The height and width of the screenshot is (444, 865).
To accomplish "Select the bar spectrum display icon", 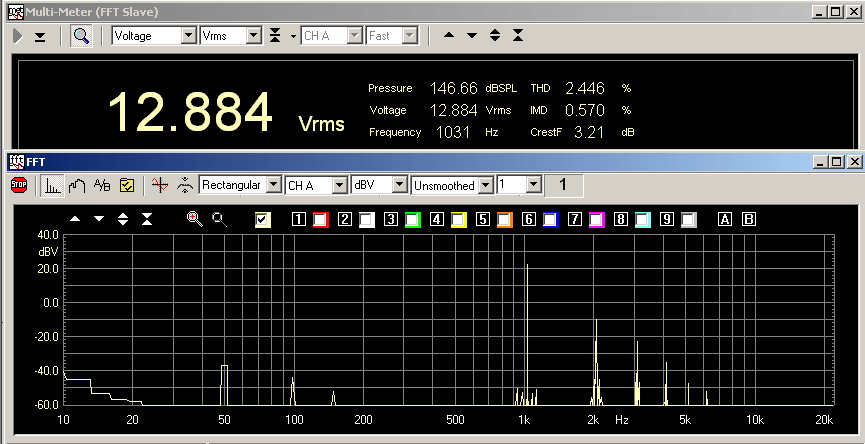I will click(x=52, y=185).
